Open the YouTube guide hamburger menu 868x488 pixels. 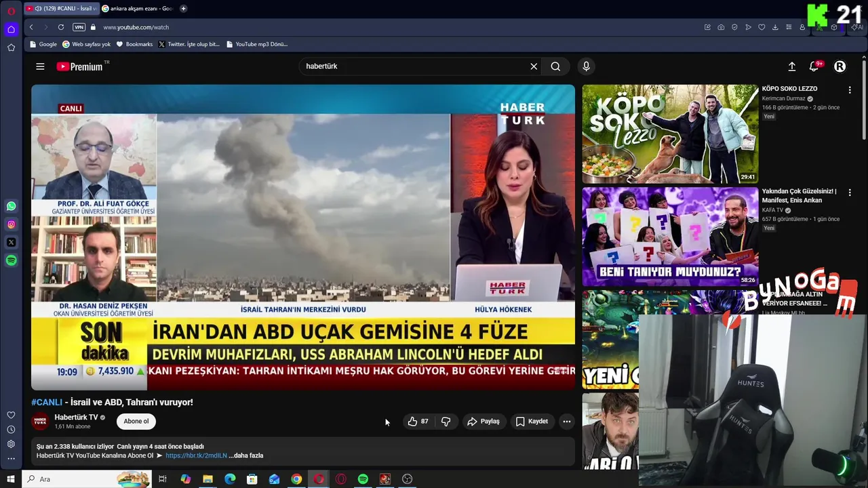tap(40, 66)
